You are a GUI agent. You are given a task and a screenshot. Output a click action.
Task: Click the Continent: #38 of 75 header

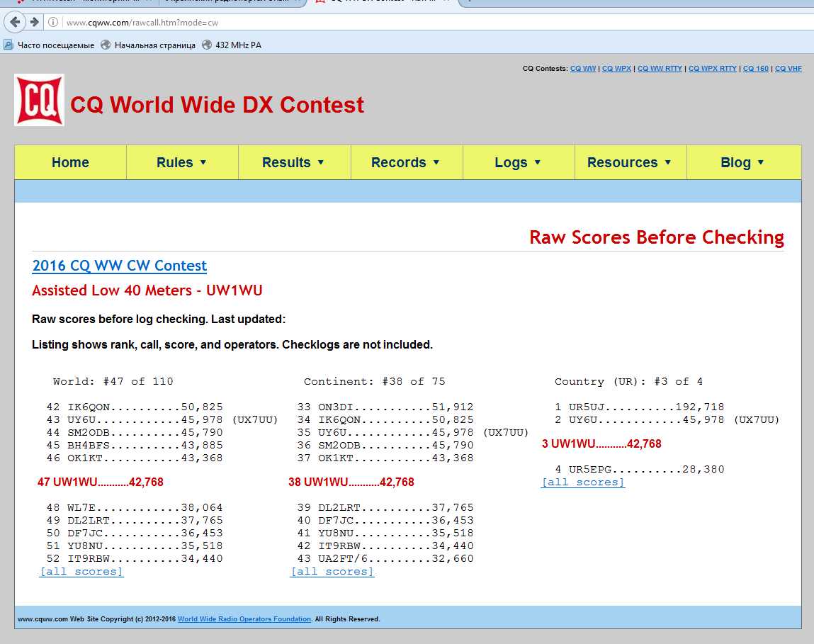tap(374, 382)
